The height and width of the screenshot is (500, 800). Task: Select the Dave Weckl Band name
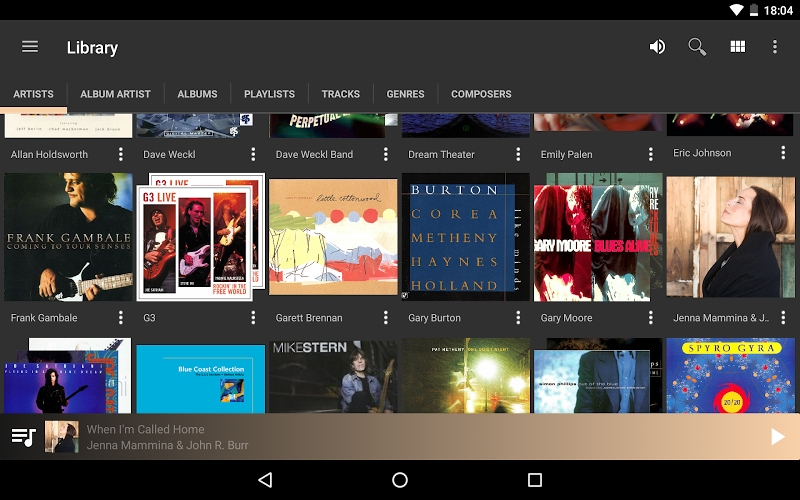[314, 155]
